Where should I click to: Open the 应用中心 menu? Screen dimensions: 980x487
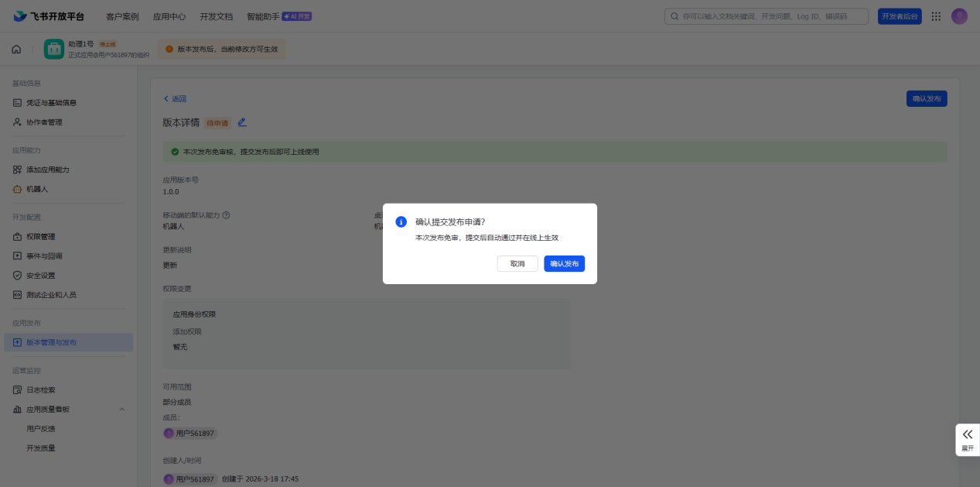point(169,16)
